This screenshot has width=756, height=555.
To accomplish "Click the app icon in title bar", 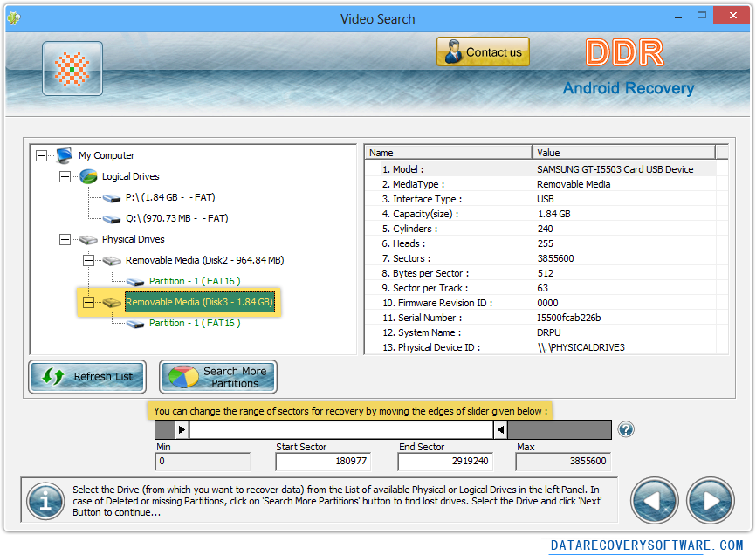I will pyautogui.click(x=14, y=19).
